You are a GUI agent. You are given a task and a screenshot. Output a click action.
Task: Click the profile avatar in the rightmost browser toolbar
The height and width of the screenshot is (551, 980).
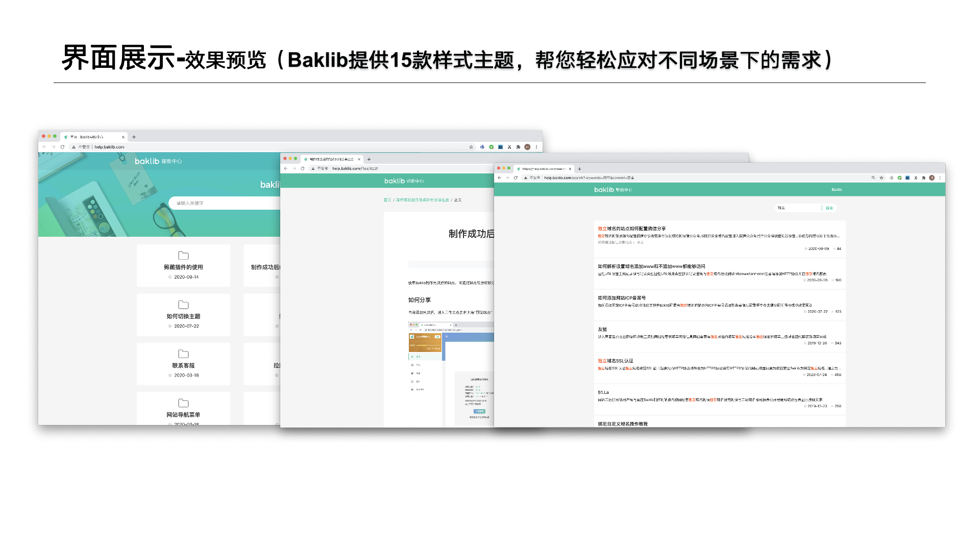click(932, 178)
